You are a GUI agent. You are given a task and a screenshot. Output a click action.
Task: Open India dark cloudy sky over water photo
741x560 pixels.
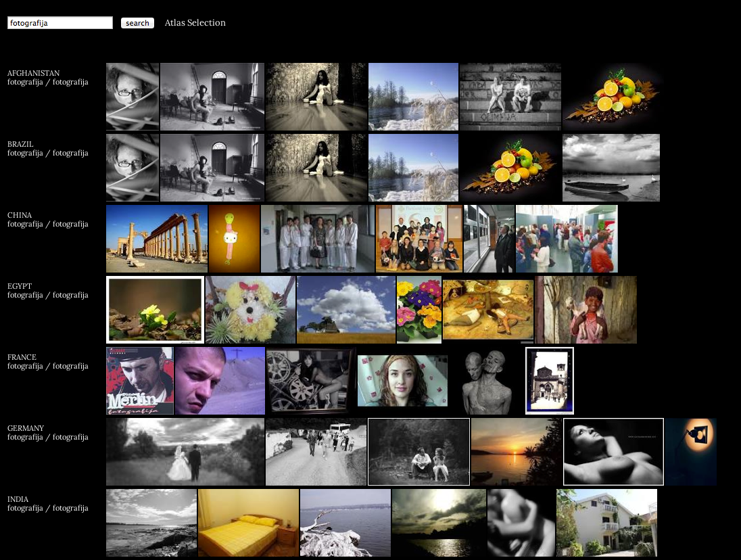[x=439, y=523]
